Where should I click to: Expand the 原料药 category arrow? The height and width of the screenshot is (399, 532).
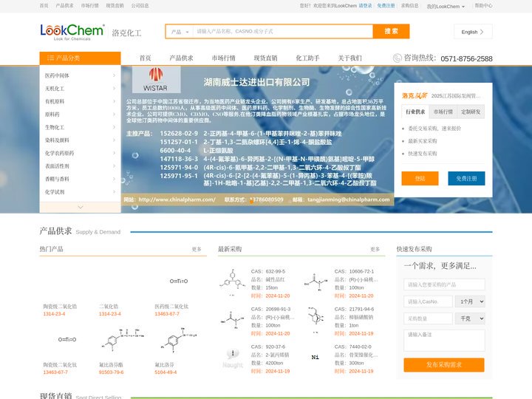point(114,114)
